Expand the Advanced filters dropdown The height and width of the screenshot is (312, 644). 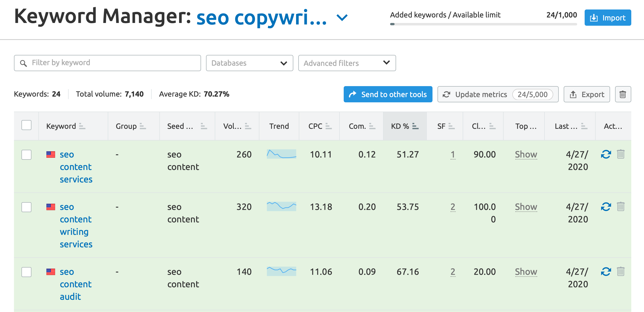346,63
